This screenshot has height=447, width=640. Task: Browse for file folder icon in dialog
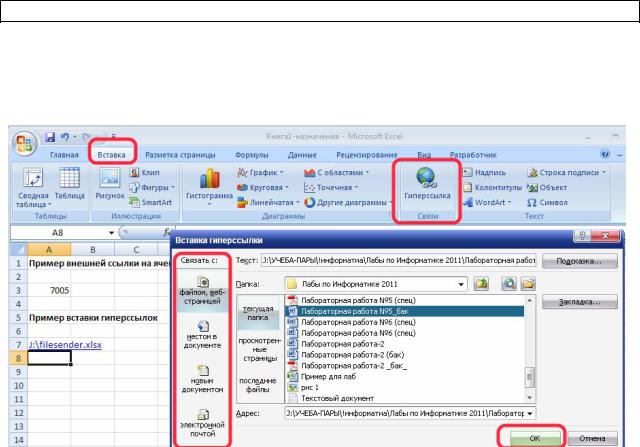tap(528, 284)
